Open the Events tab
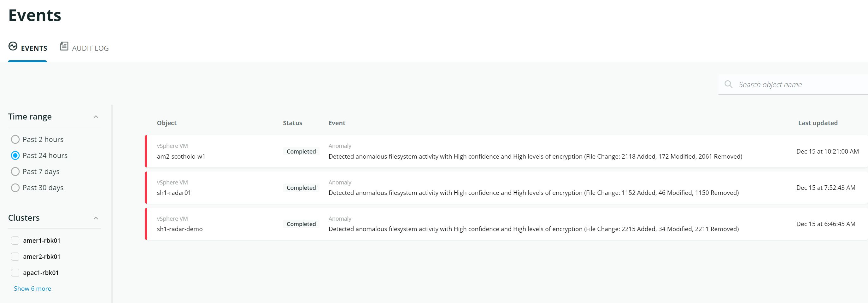This screenshot has width=868, height=303. (34, 48)
